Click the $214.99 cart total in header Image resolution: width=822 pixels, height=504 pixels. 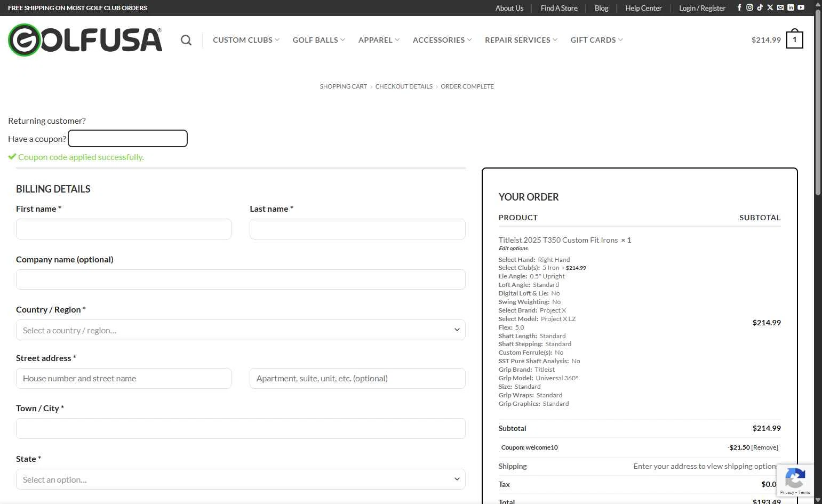pos(766,40)
